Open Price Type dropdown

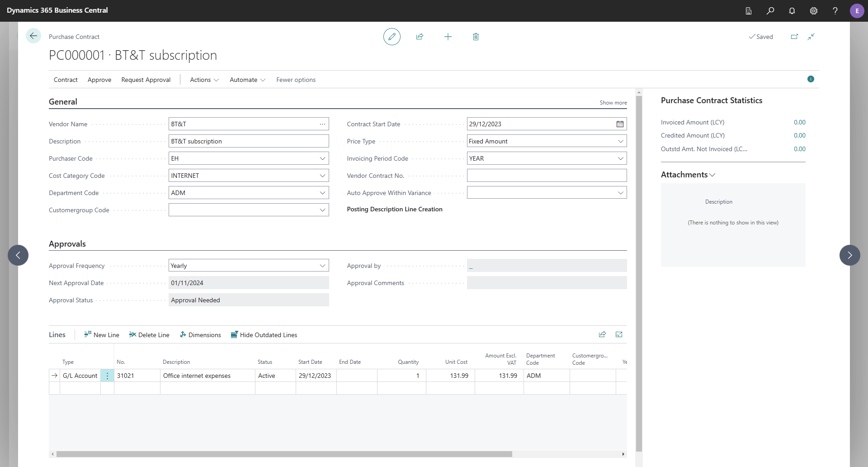point(621,141)
